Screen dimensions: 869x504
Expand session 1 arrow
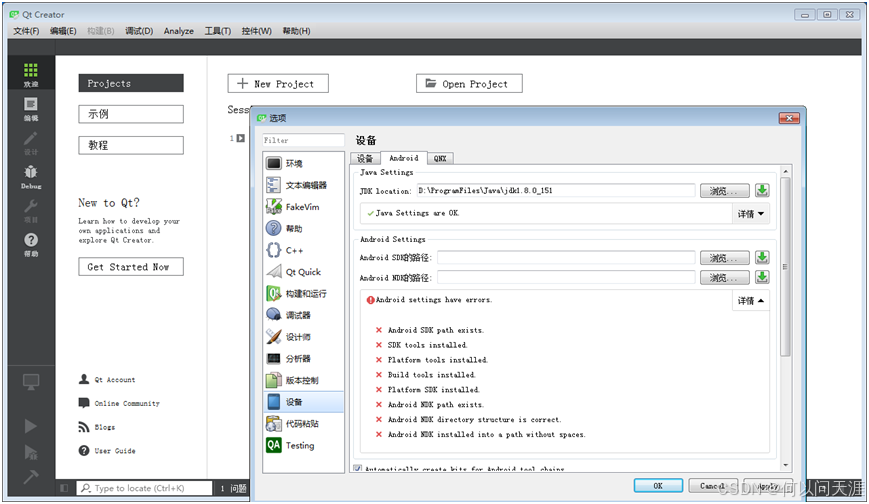click(x=241, y=138)
